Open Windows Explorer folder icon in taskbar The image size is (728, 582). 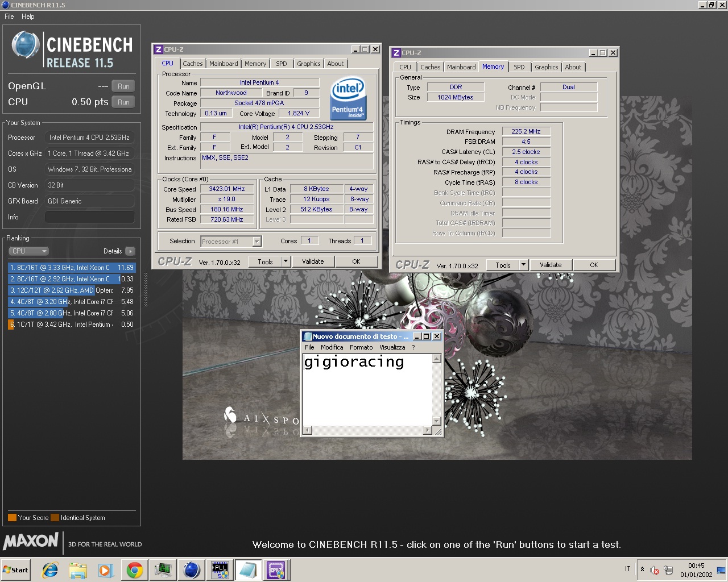(x=78, y=570)
